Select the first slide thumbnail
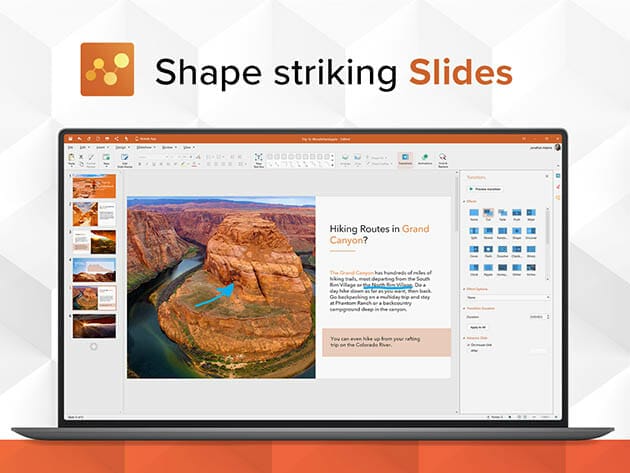Image resolution: width=630 pixels, height=473 pixels. pos(94,186)
